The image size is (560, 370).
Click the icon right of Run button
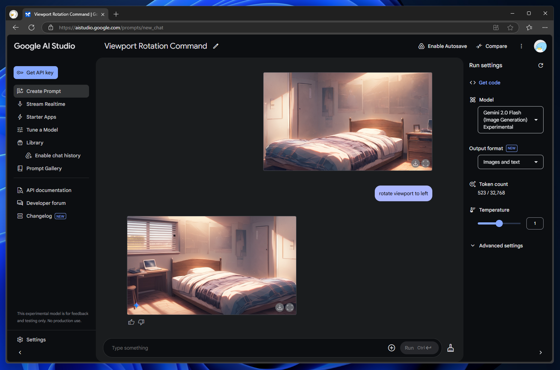pyautogui.click(x=450, y=348)
